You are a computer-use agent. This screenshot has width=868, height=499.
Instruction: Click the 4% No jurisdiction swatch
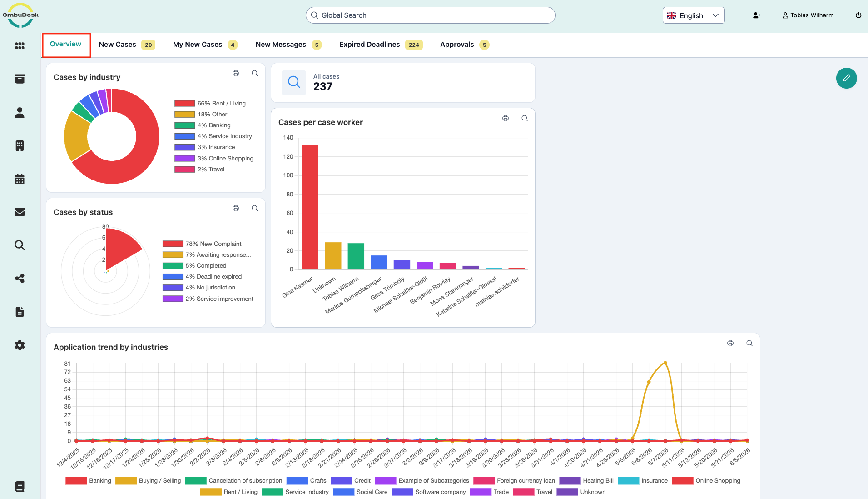tap(173, 288)
